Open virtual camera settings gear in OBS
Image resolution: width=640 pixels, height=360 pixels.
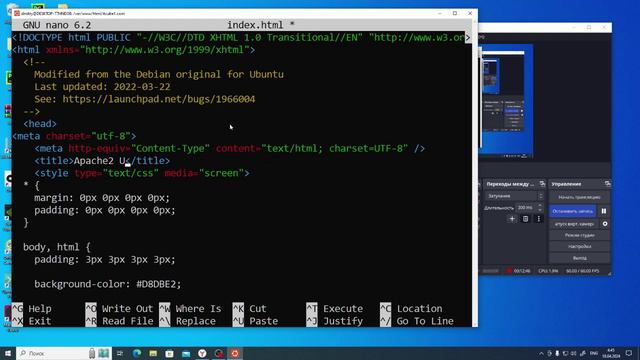[x=605, y=224]
